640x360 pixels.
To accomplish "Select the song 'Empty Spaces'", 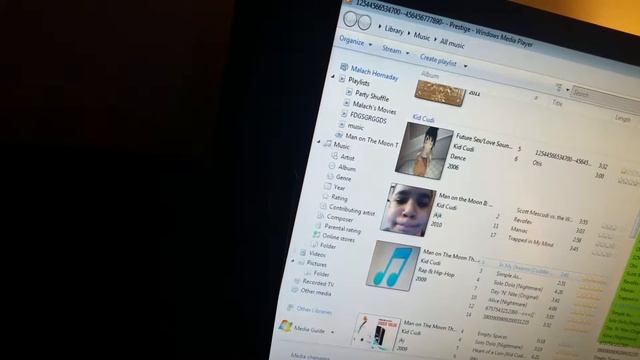I will 491,336.
